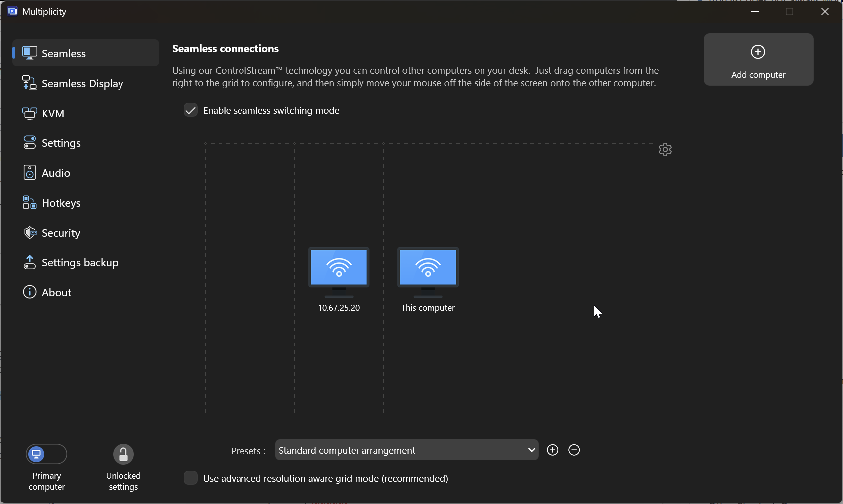Open the Seamless Display tab
843x504 pixels.
click(x=82, y=84)
